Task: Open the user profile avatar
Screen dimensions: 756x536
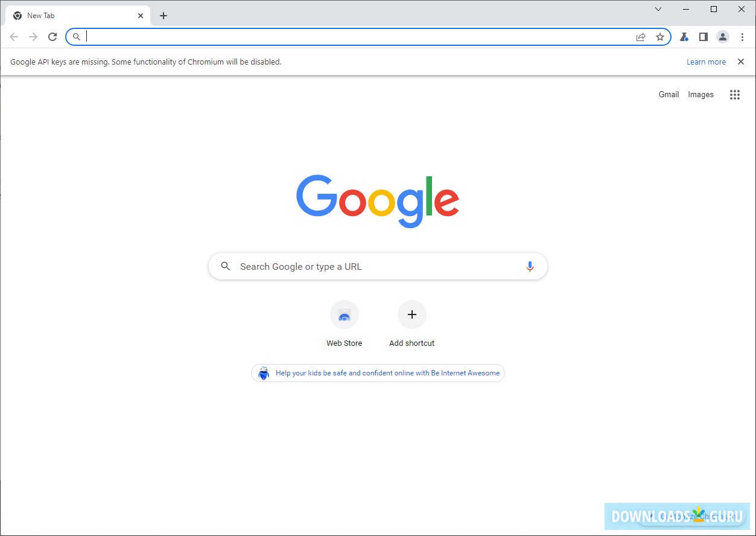Action: (x=723, y=37)
